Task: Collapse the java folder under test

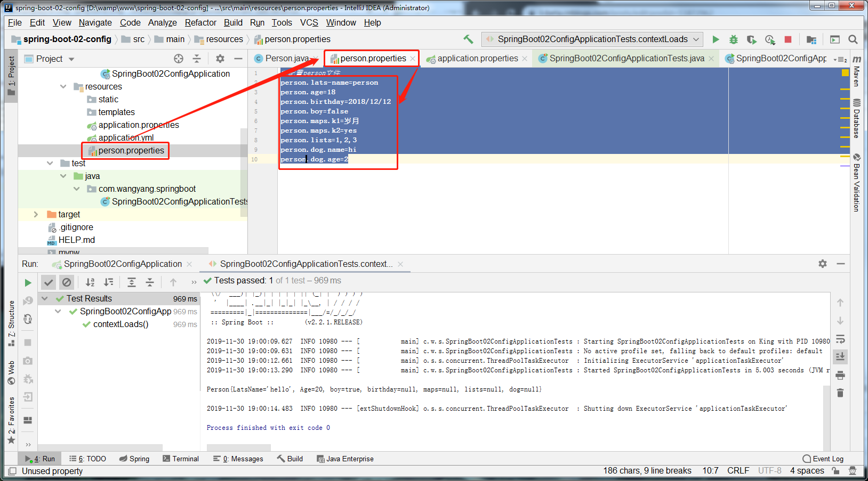Action: point(63,176)
